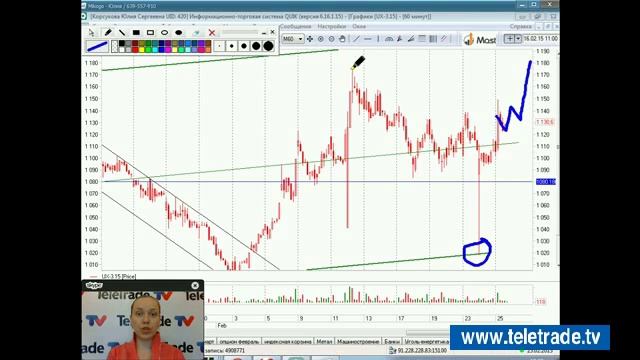Open the Сообщения menu
Image resolution: width=640 pixels, height=360 pixels.
click(296, 27)
